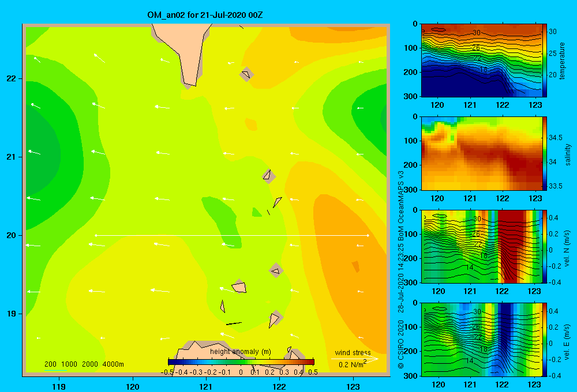Viewport: 577px width, 392px height.
Task: Click longitude label 122 on main map axis
Action: (280, 386)
